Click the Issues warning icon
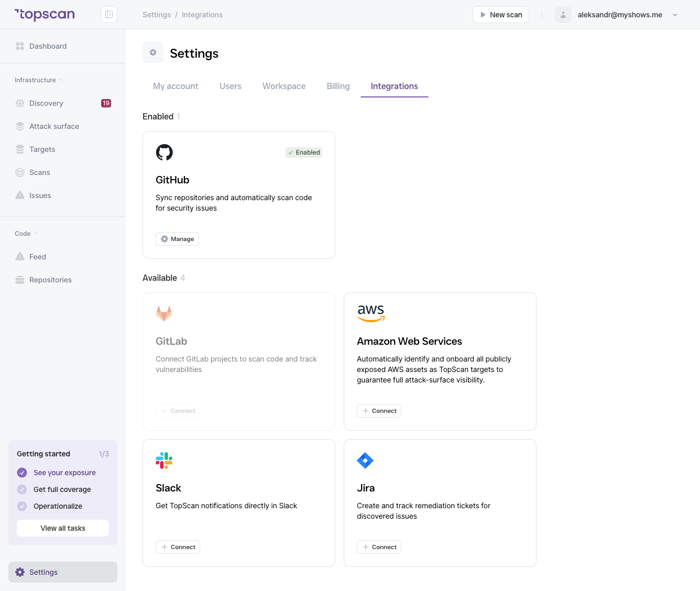Screen dimensions: 700x591 20,195
